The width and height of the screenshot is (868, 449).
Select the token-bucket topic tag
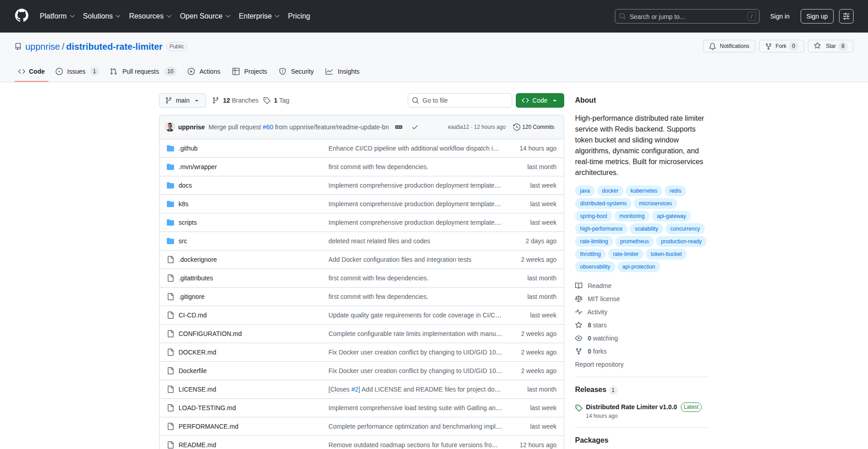666,254
